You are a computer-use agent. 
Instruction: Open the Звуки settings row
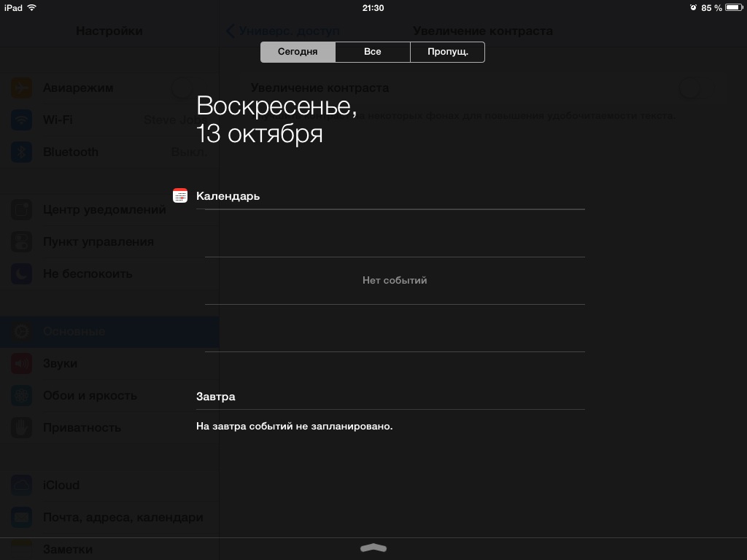[x=109, y=363]
